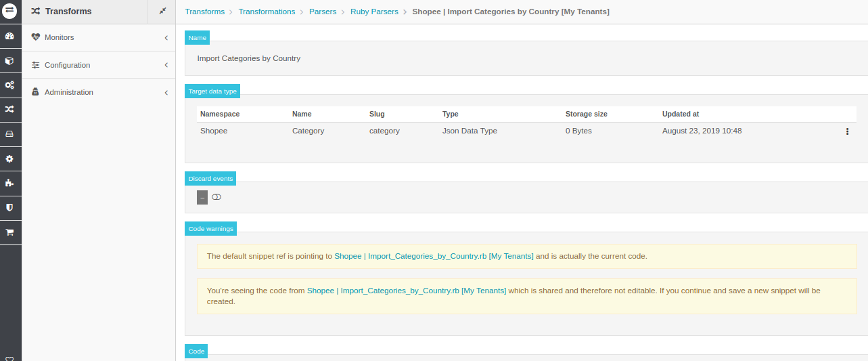Viewport: 868px width, 361px height.
Task: Click the Storage size column header
Action: (x=587, y=114)
